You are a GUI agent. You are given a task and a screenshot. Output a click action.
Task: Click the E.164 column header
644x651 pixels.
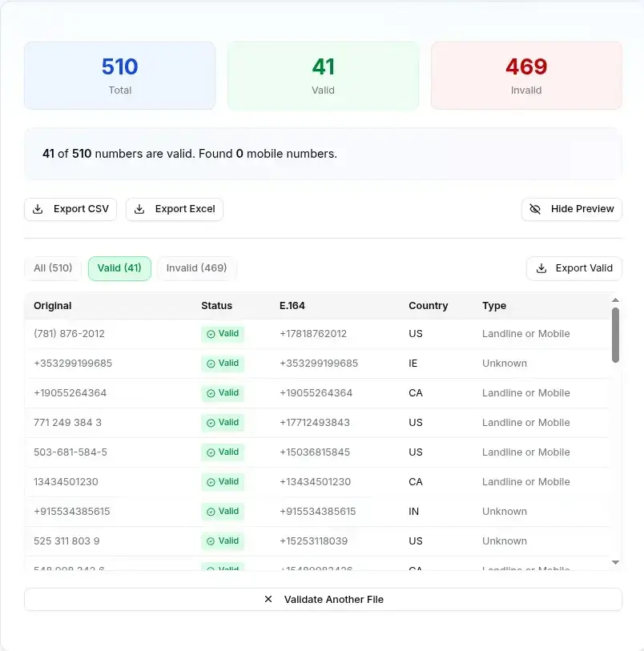click(292, 306)
